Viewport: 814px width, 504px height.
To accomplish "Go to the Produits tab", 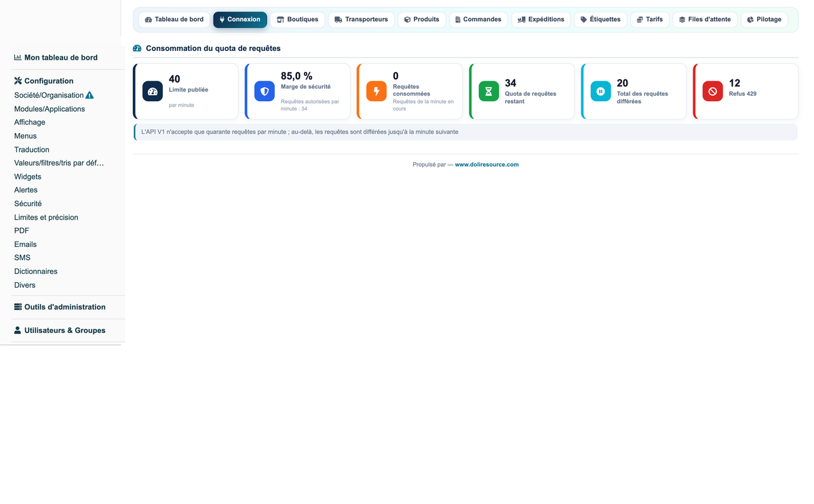I will pos(422,20).
